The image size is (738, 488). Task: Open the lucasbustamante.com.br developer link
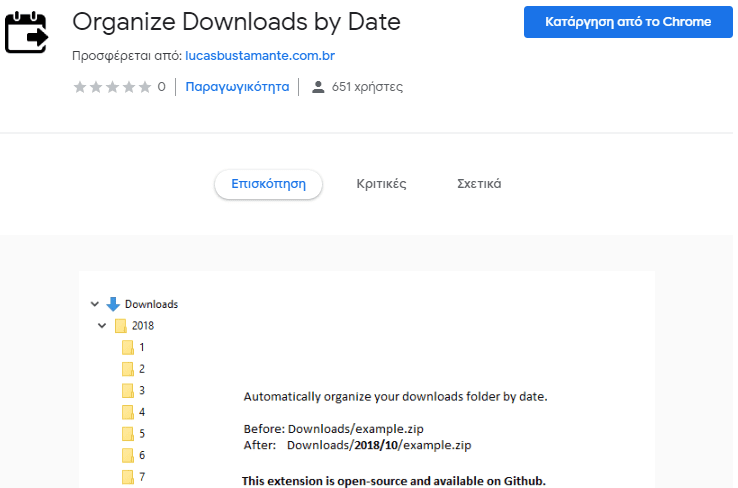pyautogui.click(x=260, y=56)
